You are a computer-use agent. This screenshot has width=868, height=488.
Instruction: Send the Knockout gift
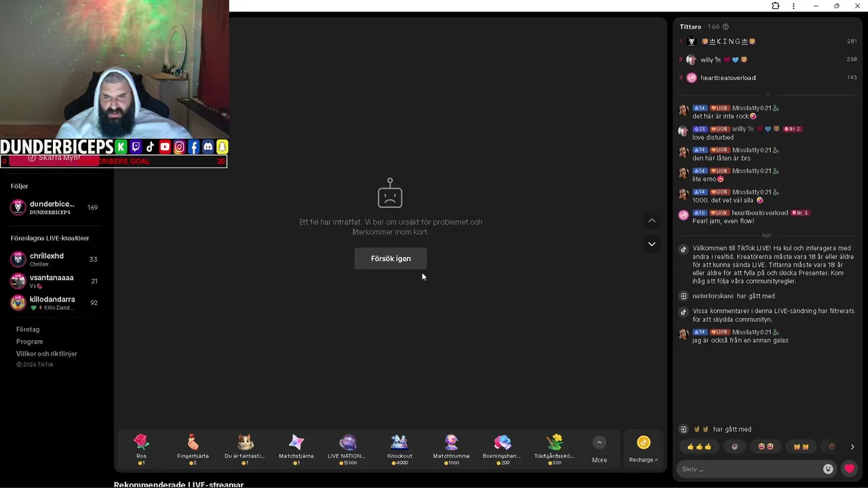click(x=399, y=449)
